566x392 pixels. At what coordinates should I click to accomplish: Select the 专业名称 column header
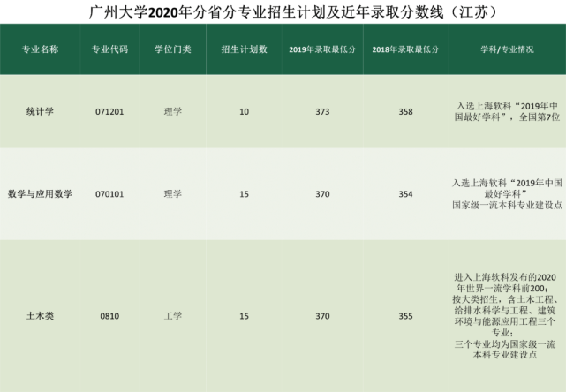click(x=40, y=49)
